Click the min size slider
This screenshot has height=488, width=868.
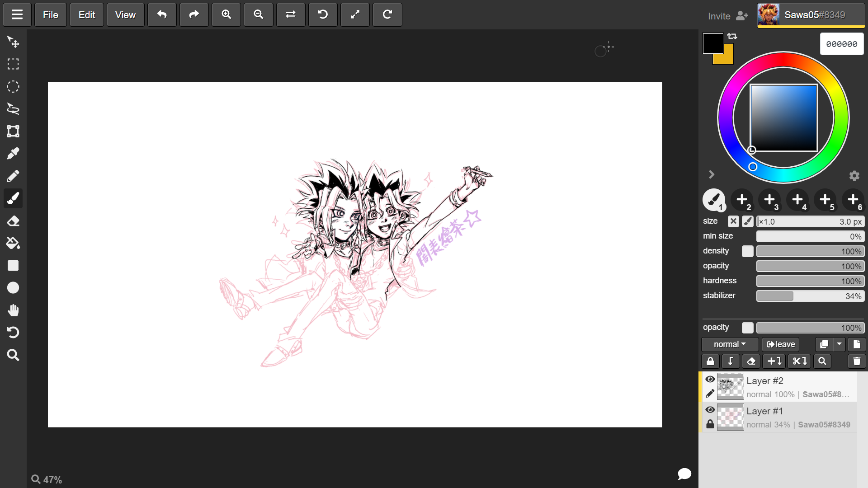[x=810, y=236]
